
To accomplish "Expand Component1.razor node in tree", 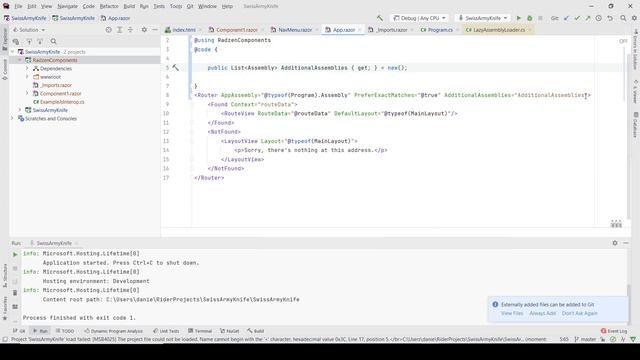I will tap(27, 93).
